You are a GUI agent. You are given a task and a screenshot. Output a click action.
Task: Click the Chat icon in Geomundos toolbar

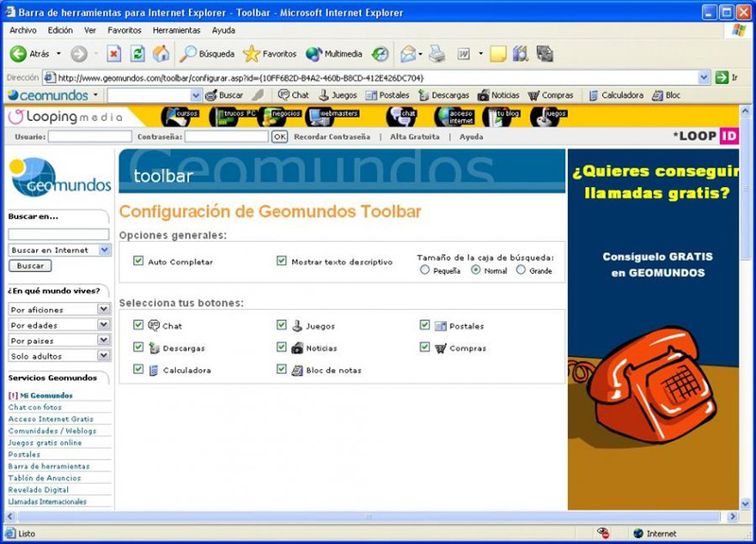pyautogui.click(x=284, y=95)
